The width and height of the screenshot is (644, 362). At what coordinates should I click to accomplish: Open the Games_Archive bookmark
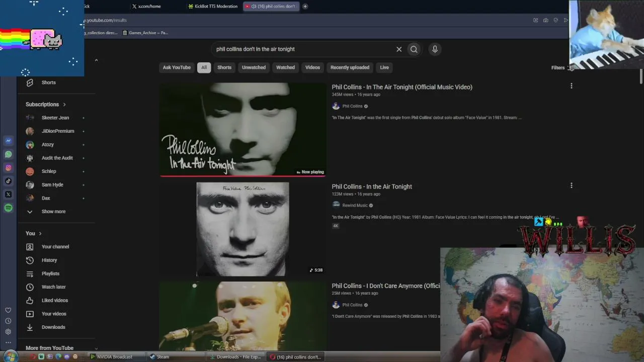pyautogui.click(x=145, y=33)
